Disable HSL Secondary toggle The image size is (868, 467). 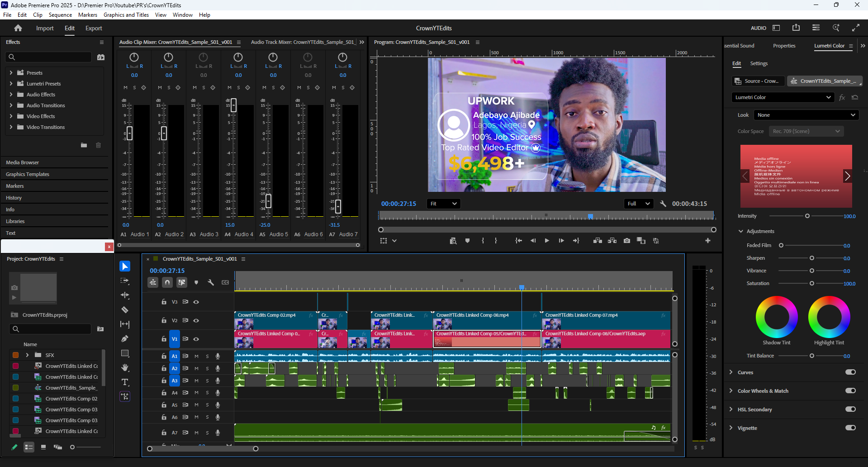[850, 409]
